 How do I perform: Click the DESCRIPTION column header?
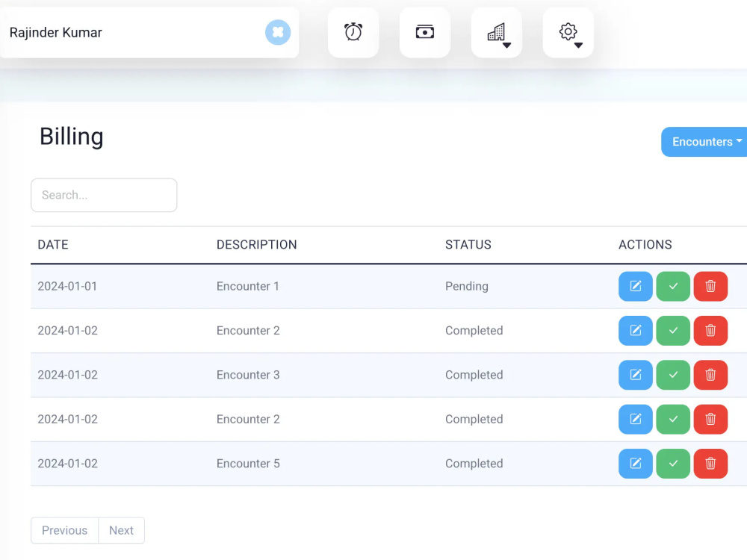click(257, 245)
